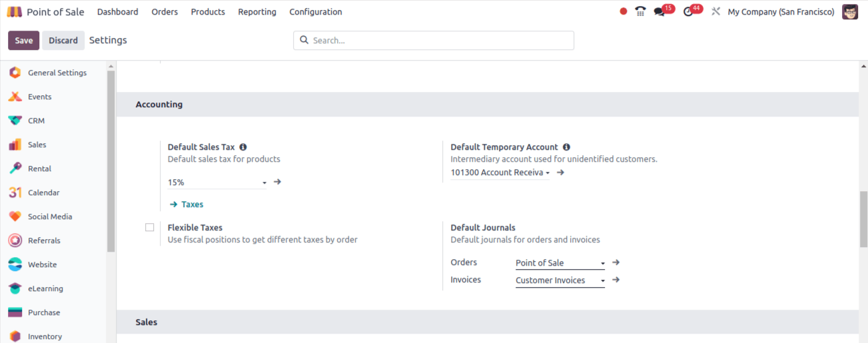Open the General Settings sidebar icon

[15, 73]
